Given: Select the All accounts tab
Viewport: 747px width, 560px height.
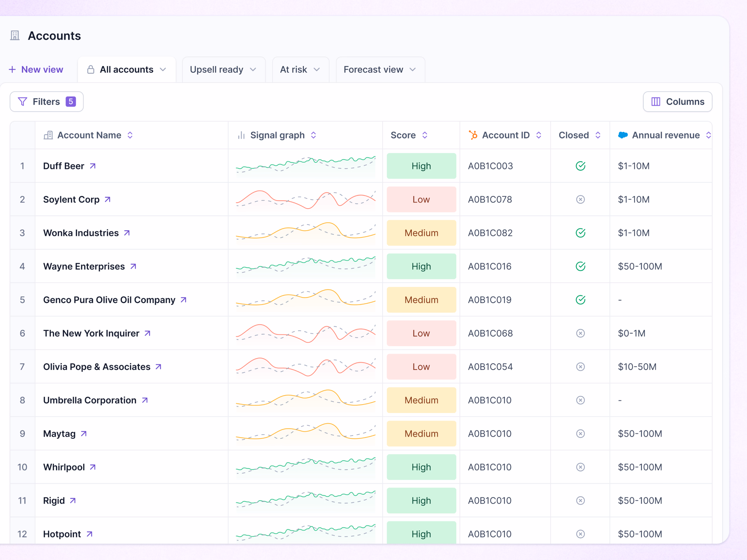Looking at the screenshot, I should (x=127, y=69).
